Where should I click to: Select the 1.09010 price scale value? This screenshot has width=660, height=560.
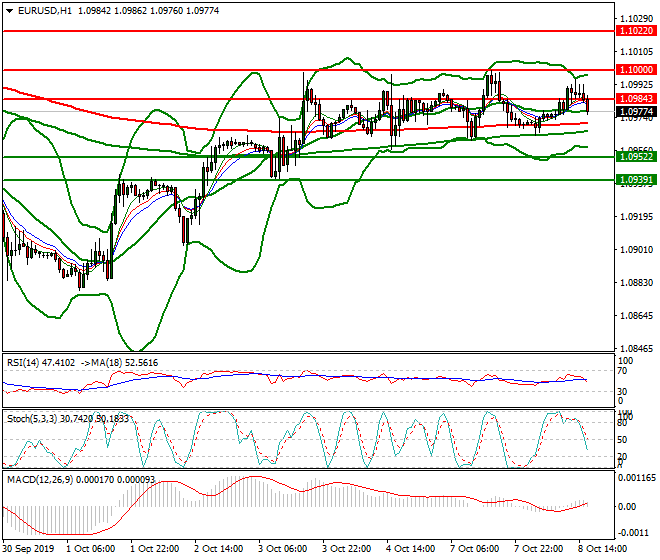click(637, 250)
